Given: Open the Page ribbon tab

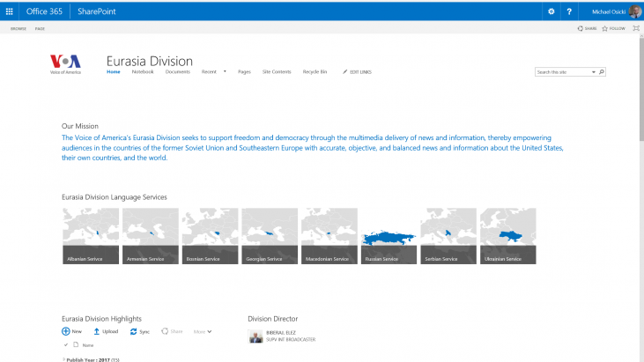Looking at the screenshot, I should coord(40,29).
